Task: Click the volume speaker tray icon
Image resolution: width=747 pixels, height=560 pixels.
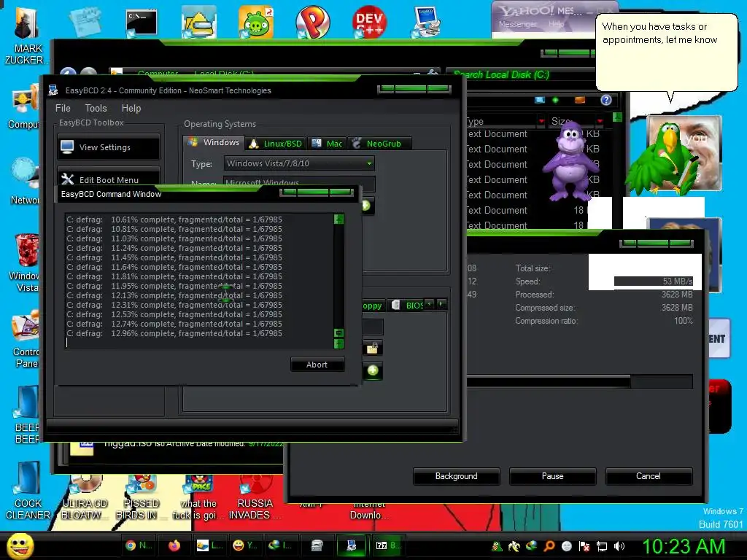Action: 619,546
